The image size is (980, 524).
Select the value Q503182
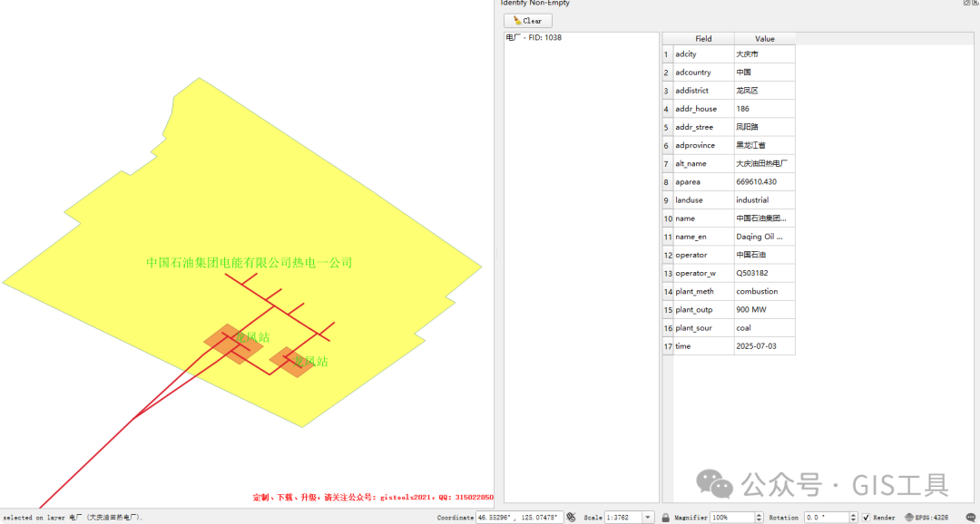[764, 273]
